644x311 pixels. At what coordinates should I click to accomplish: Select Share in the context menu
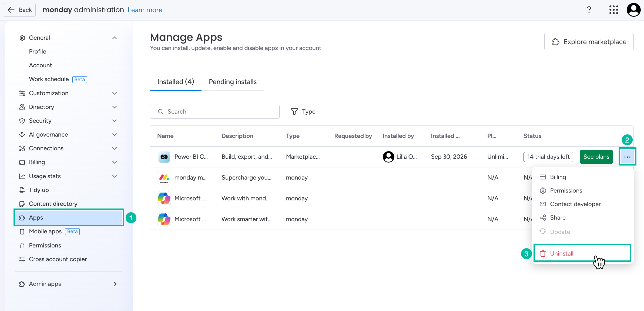(x=582, y=218)
